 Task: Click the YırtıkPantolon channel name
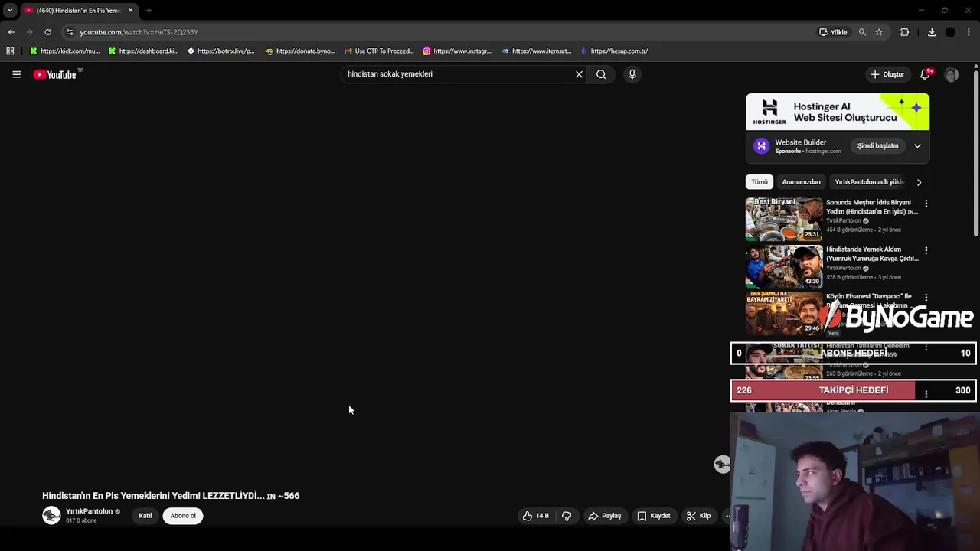(89, 511)
